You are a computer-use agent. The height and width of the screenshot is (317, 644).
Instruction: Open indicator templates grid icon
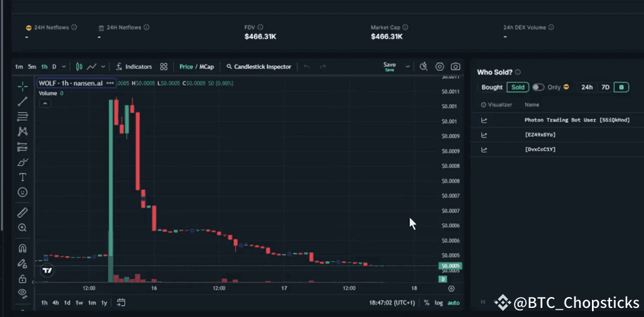[x=164, y=67]
